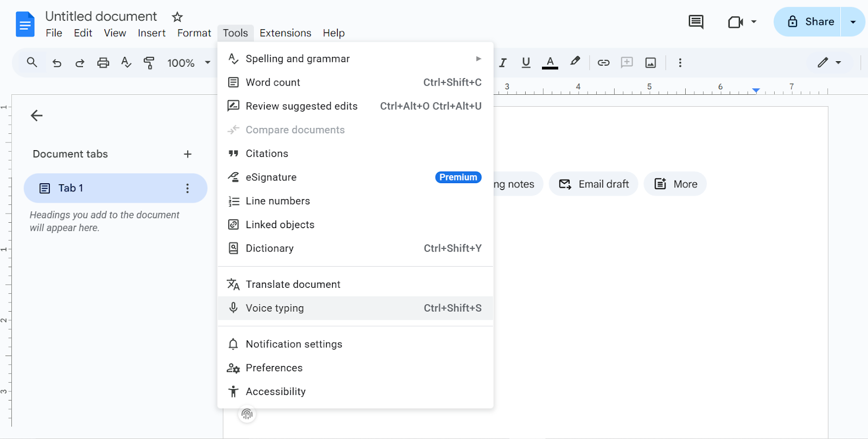Screen dimensions: 868x439
Task: Click the Premium badge
Action: pyautogui.click(x=458, y=177)
